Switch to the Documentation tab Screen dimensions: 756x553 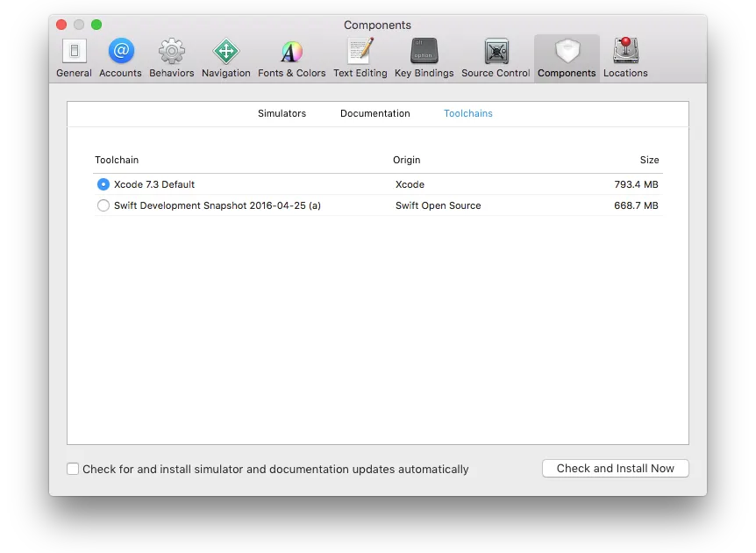pyautogui.click(x=375, y=113)
